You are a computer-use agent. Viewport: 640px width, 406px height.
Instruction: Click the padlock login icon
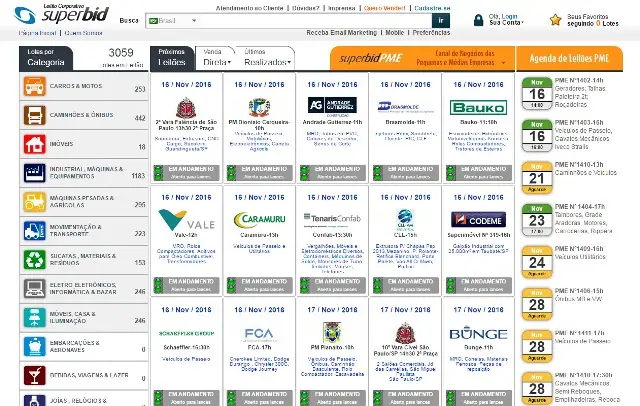point(478,20)
